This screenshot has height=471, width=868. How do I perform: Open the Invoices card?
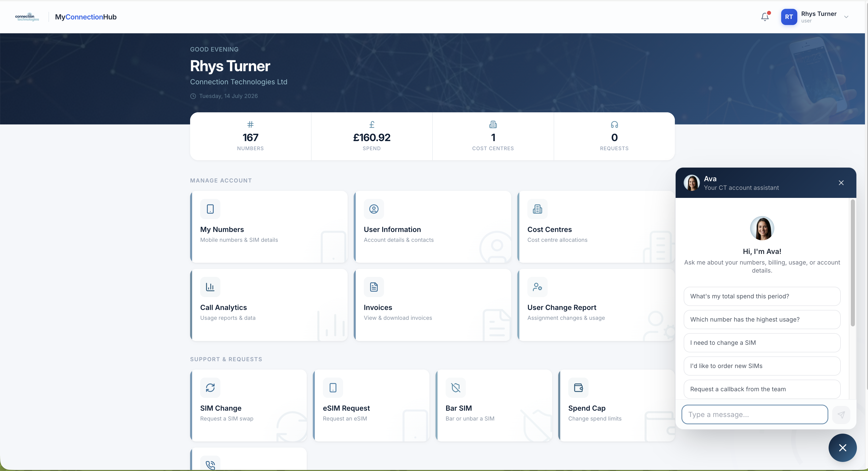click(432, 305)
